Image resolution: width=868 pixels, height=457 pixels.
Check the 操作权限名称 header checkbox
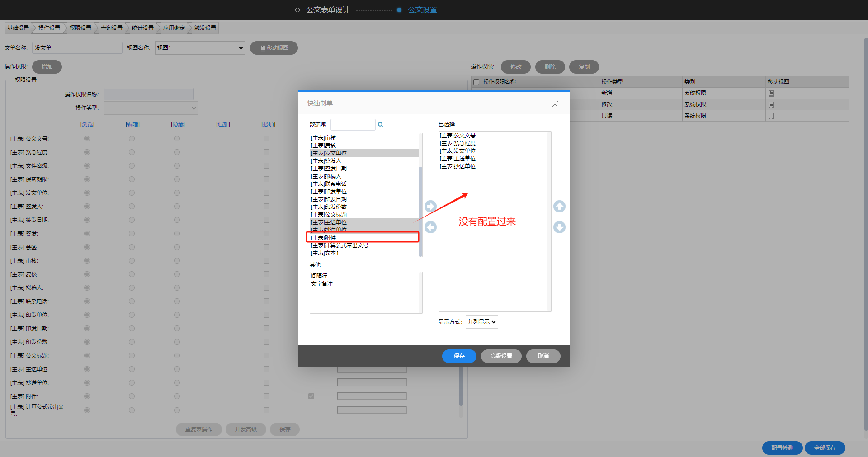[476, 82]
